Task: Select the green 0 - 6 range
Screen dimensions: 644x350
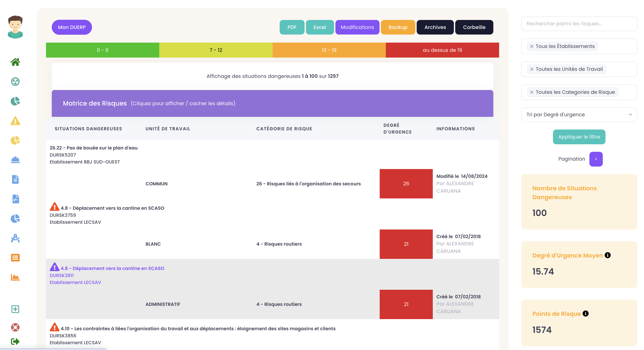Action: [x=103, y=50]
